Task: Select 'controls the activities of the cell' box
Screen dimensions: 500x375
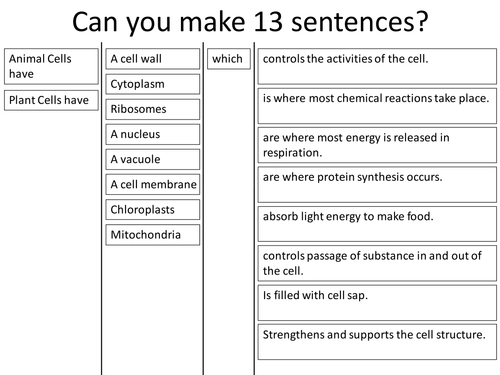Action: [x=377, y=66]
